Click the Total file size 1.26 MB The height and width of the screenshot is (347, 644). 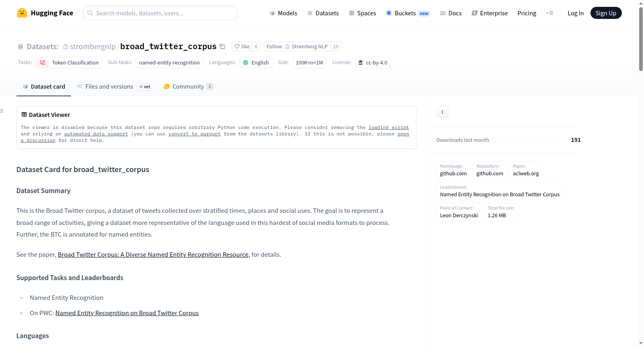[x=501, y=212]
